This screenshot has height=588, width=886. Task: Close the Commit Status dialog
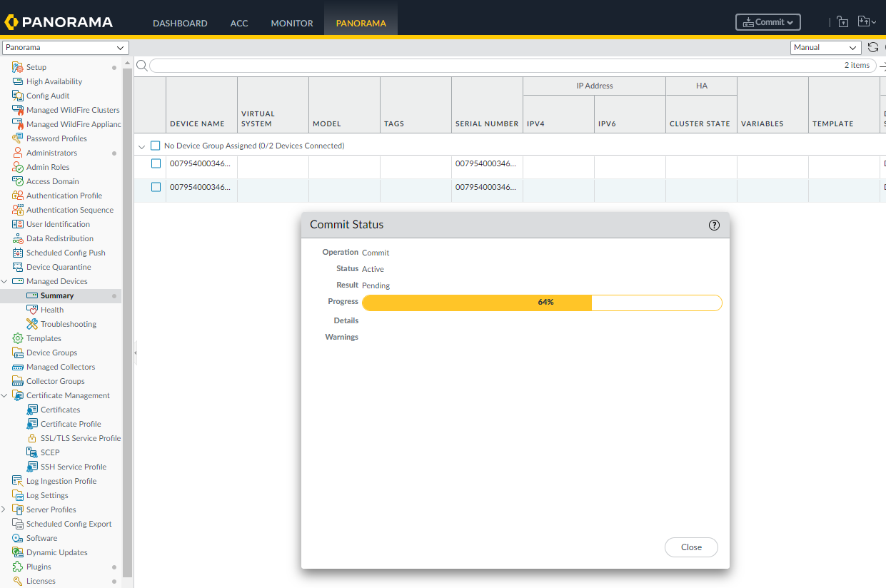pyautogui.click(x=691, y=547)
